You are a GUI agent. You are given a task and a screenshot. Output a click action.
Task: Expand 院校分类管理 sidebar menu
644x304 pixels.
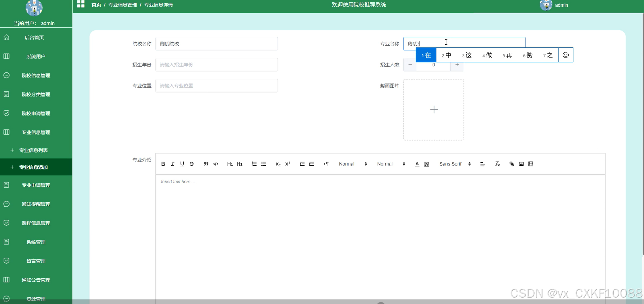36,94
